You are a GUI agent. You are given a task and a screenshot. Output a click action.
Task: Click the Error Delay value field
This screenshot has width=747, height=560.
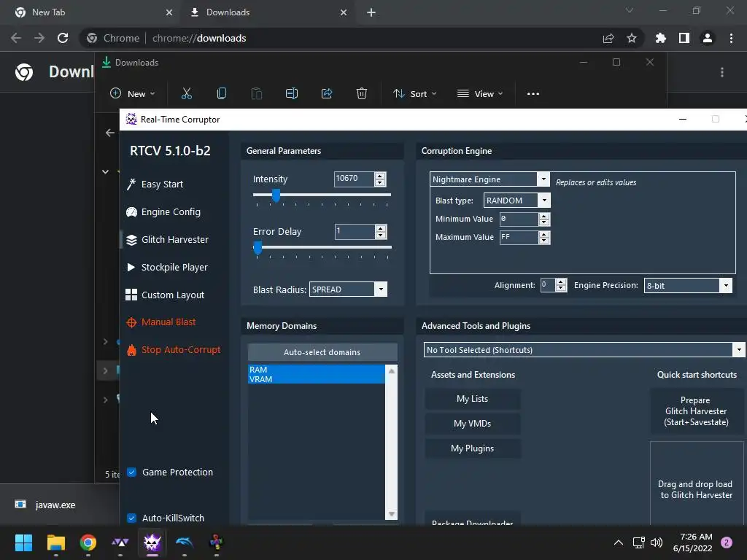click(355, 232)
